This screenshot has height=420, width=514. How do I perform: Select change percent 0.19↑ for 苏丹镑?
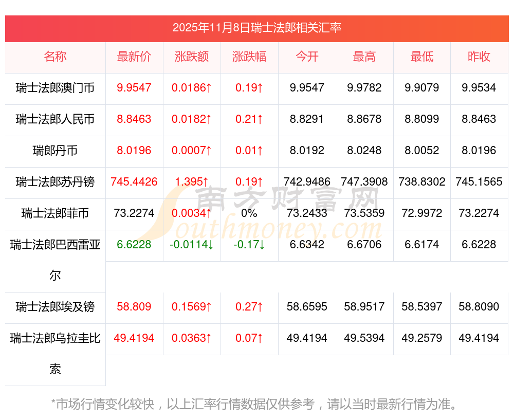(x=249, y=181)
